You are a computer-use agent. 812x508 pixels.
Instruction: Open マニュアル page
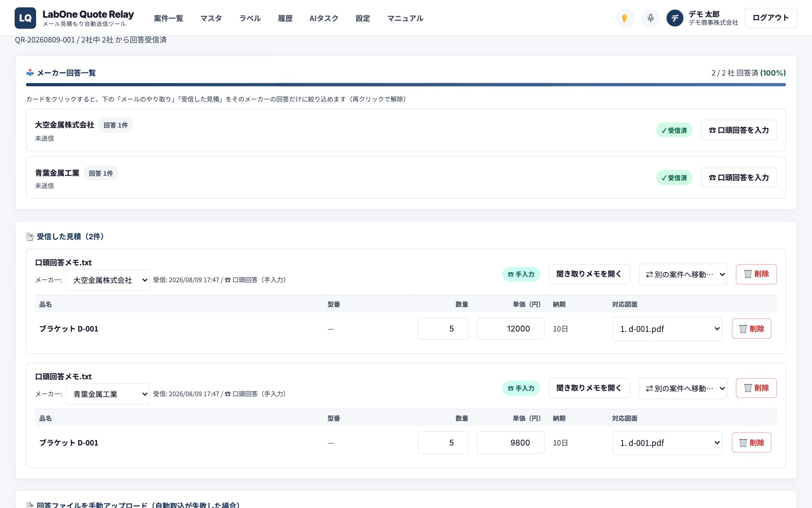(x=405, y=18)
